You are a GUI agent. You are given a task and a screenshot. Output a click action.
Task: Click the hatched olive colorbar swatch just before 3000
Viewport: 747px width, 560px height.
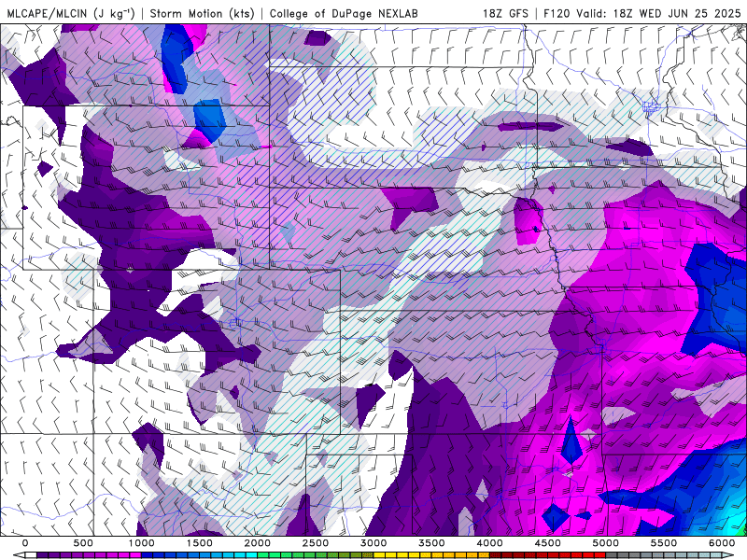[368, 555]
